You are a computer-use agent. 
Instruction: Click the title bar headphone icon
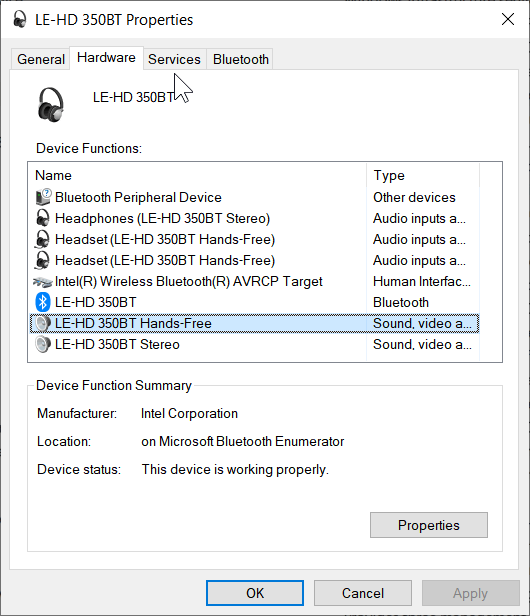point(19,19)
